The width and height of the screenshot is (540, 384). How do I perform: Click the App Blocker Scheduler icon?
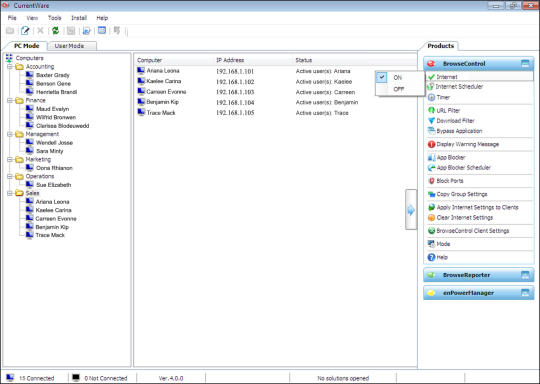(x=431, y=168)
